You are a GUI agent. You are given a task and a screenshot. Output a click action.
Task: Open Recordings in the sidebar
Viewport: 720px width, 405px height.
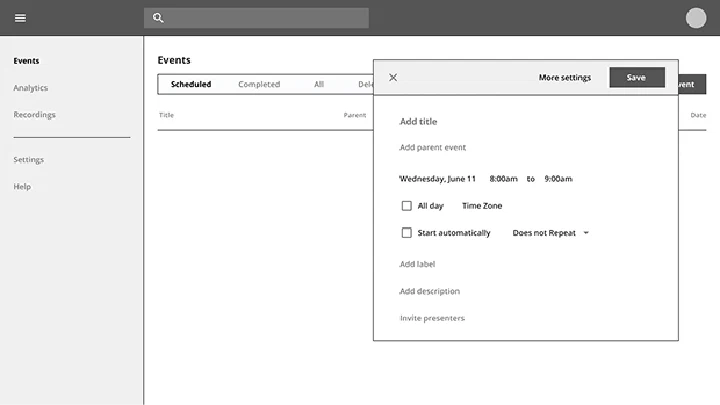(x=34, y=115)
